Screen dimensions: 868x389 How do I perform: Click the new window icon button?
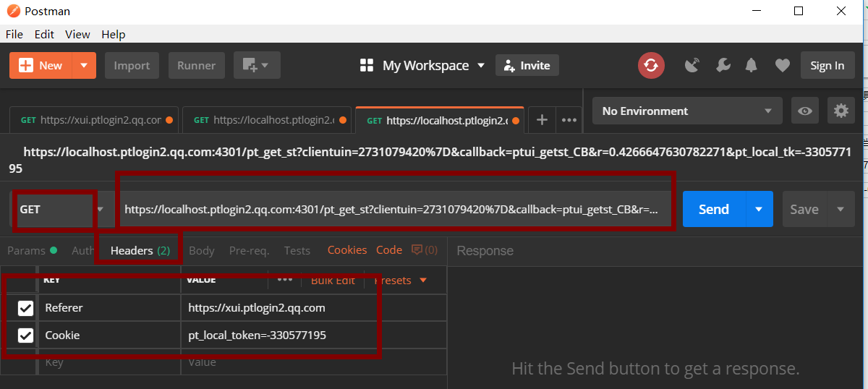point(256,65)
